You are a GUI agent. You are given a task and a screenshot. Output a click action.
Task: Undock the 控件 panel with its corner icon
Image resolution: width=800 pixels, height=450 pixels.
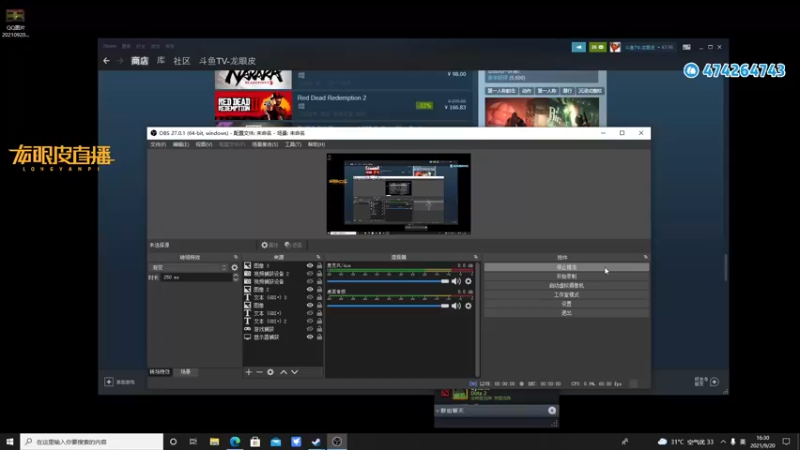[645, 257]
